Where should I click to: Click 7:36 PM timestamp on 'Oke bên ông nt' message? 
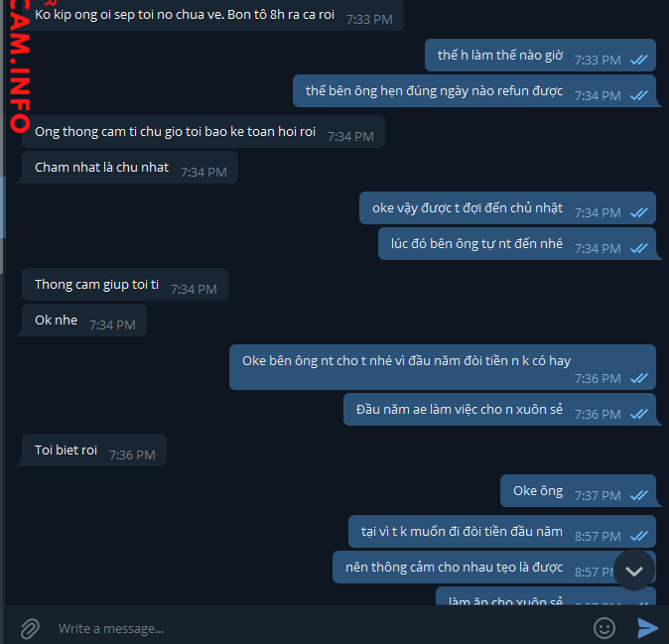coord(598,378)
